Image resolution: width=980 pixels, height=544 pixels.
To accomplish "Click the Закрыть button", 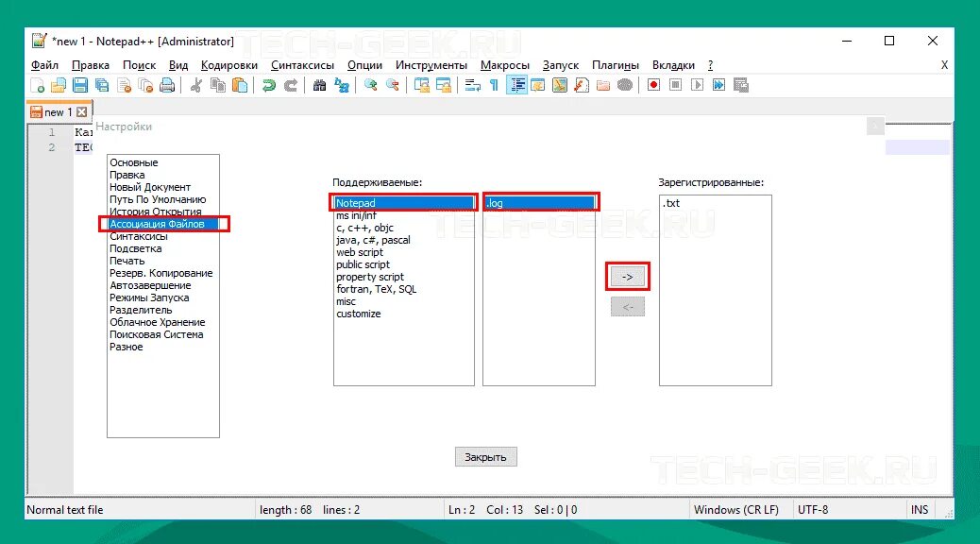I will pos(485,457).
